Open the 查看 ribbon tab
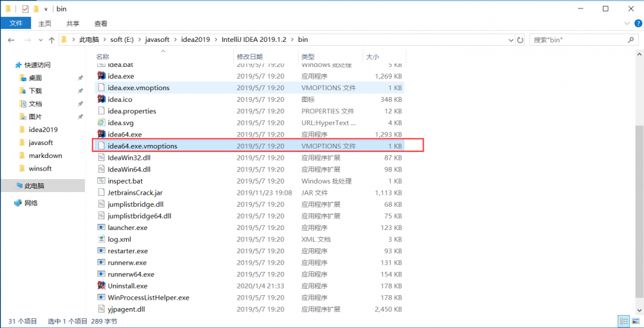 click(x=101, y=23)
